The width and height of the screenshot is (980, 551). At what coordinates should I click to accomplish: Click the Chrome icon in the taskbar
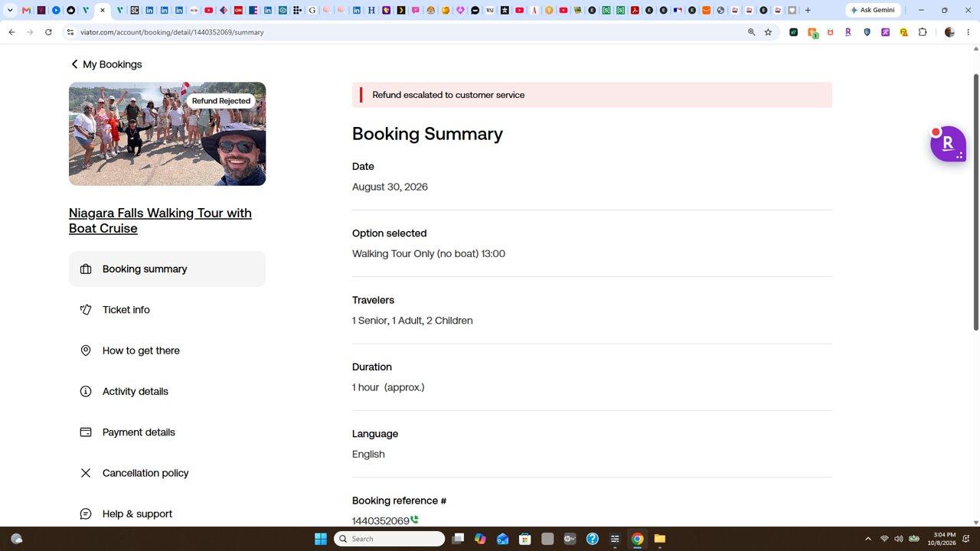click(637, 539)
